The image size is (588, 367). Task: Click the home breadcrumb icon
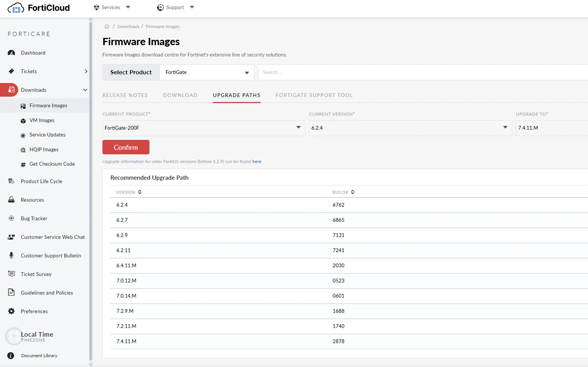(x=107, y=27)
